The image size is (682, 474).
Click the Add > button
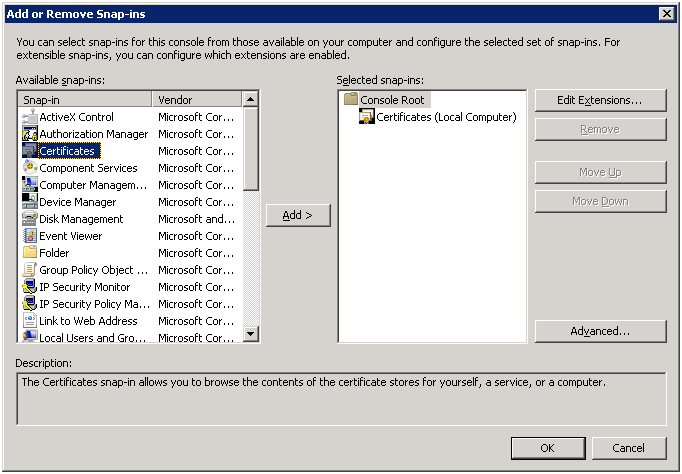(x=298, y=215)
